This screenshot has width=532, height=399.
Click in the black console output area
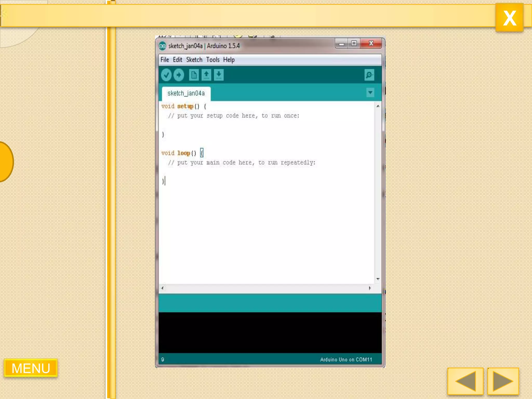(270, 332)
